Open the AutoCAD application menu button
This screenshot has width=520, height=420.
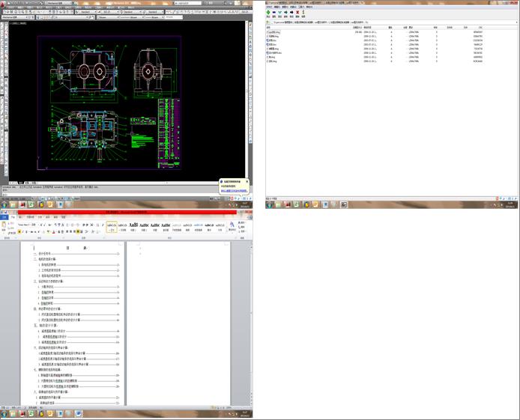point(3,4)
